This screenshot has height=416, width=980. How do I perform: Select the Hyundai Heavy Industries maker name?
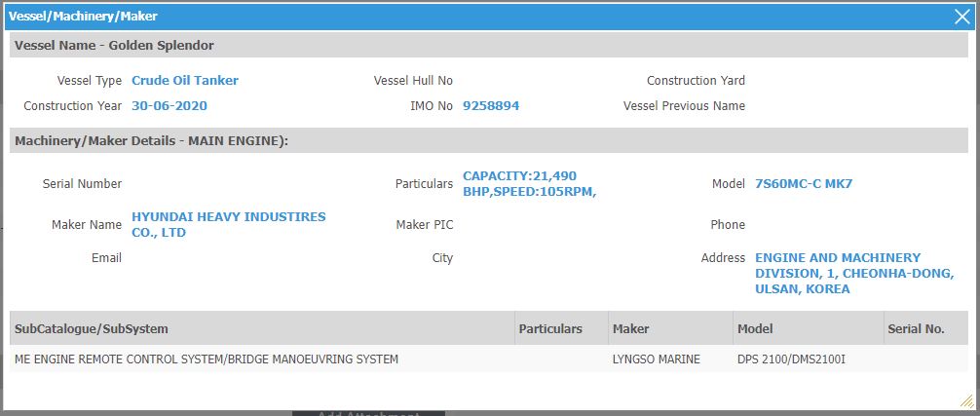click(x=229, y=225)
